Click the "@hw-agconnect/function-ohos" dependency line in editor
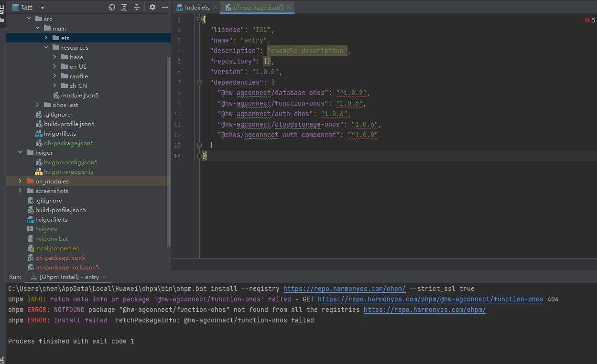The width and height of the screenshot is (597, 364). (x=292, y=103)
